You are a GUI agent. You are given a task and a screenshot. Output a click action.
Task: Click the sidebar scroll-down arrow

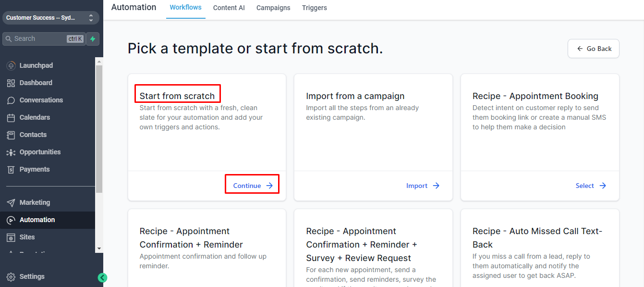pyautogui.click(x=99, y=249)
